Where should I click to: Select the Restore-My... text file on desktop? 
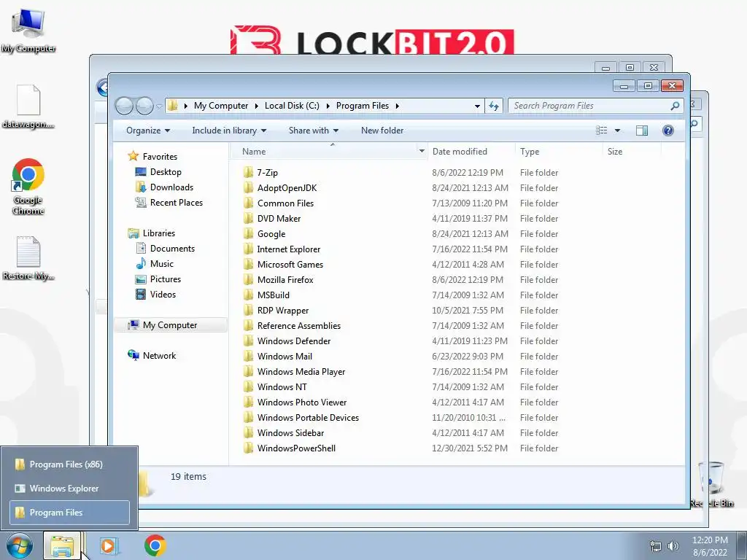point(28,257)
